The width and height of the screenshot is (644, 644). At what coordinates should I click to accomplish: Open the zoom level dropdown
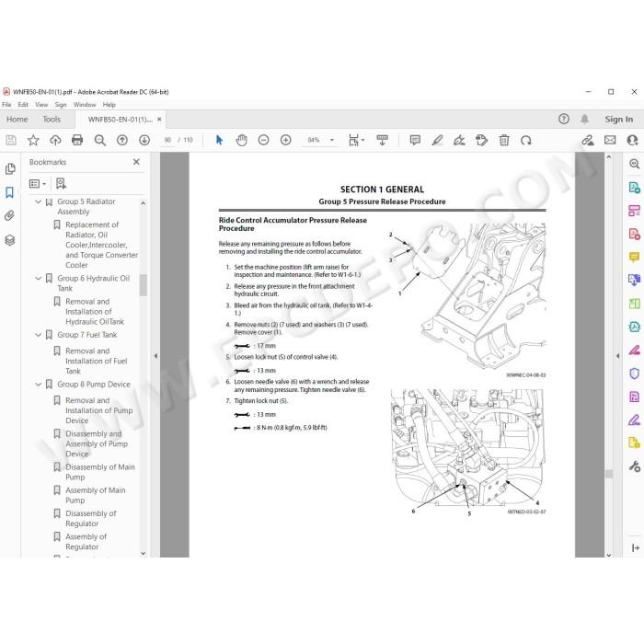(332, 140)
